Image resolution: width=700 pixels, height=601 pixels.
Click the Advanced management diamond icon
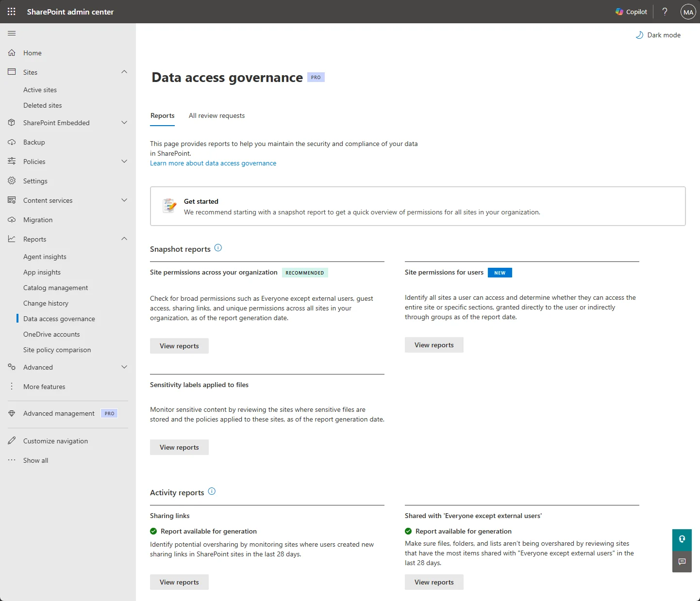(12, 413)
